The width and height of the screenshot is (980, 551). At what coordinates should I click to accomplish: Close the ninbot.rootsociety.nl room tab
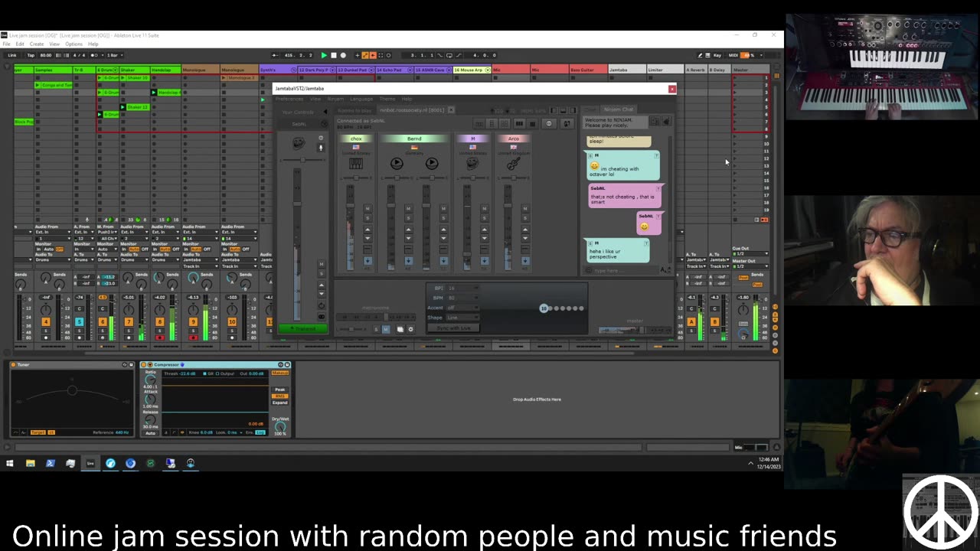(451, 110)
